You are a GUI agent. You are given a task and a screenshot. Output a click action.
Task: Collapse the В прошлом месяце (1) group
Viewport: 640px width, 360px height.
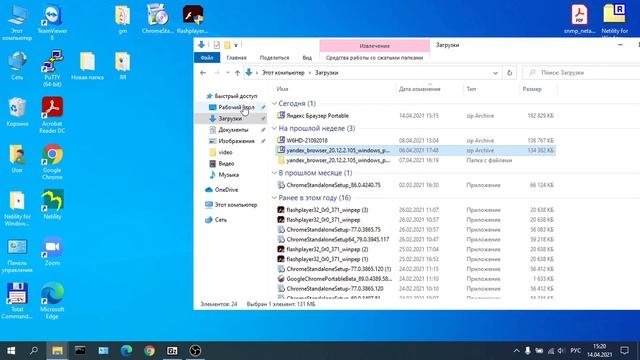pos(274,173)
